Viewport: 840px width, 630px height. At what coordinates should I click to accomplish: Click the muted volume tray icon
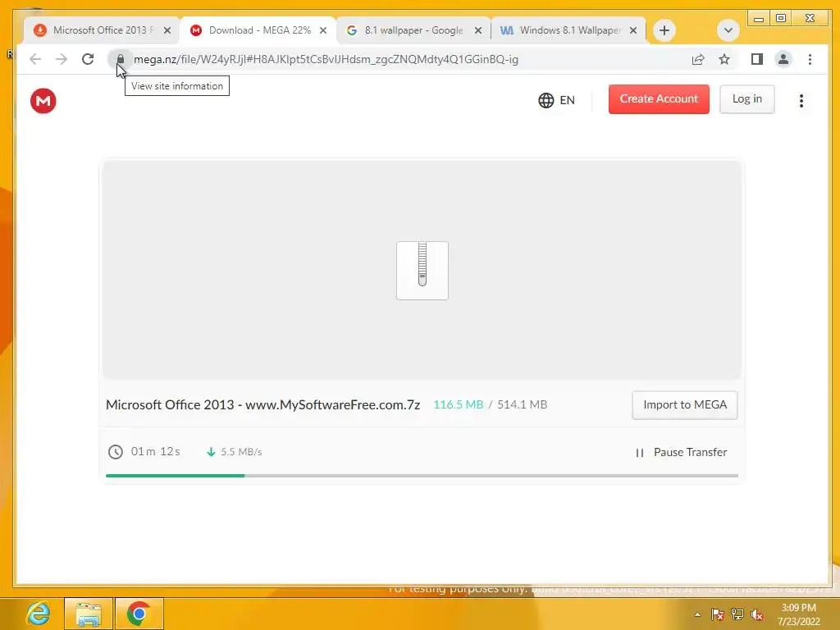(x=757, y=614)
